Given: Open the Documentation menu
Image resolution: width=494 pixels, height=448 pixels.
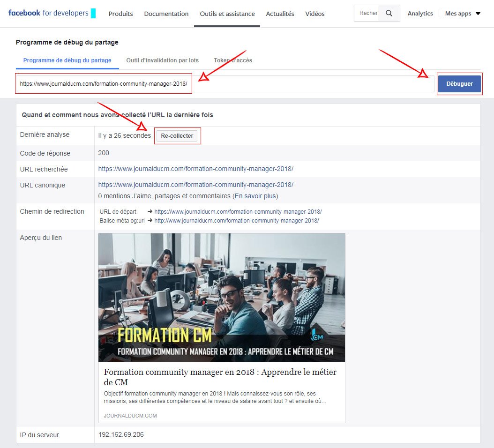Looking at the screenshot, I should tap(166, 14).
